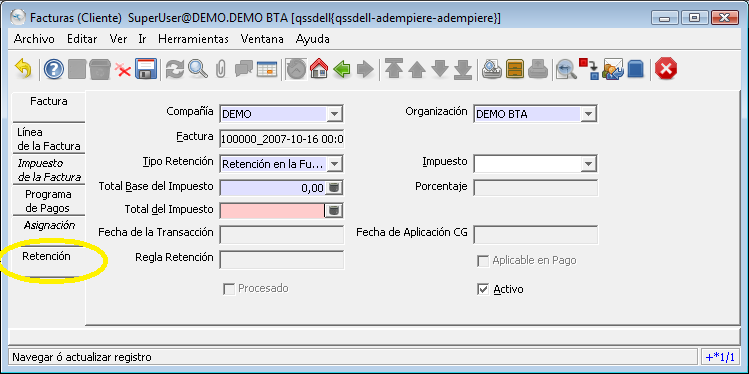Viewport: 749px width, 374px height.
Task: Click the yellow Undo changes arrow icon
Action: pos(23,69)
